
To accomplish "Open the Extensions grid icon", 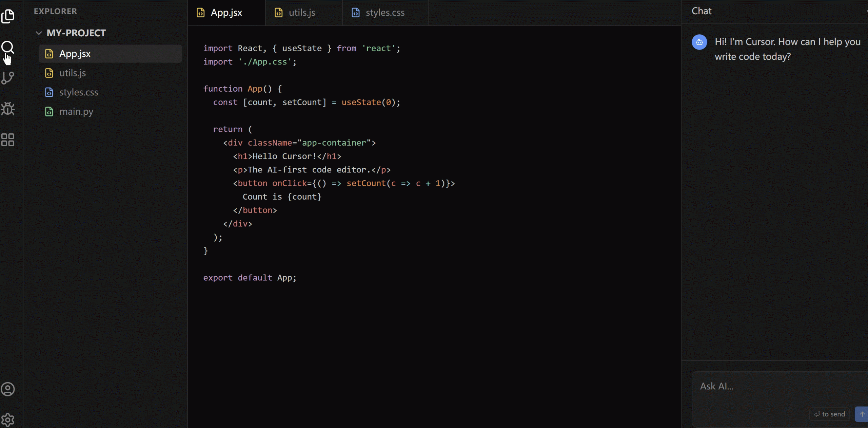I will point(8,140).
